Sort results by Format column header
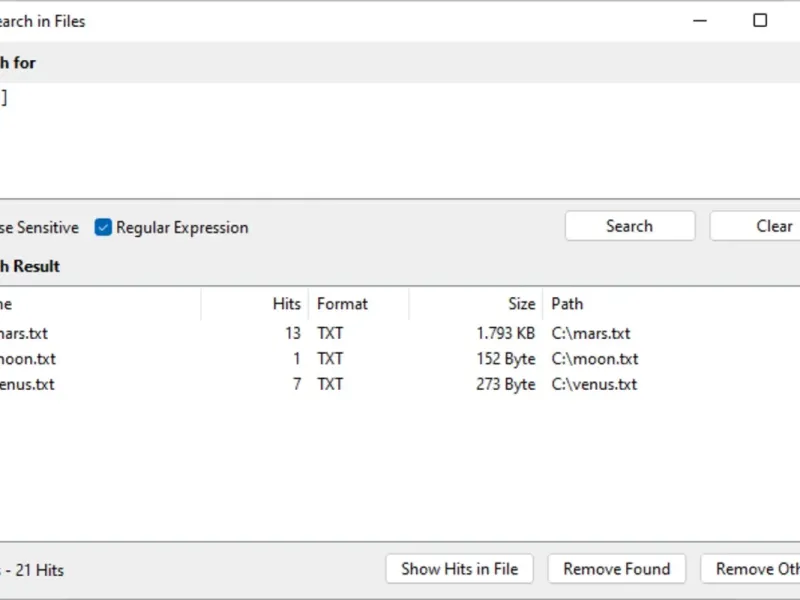 click(342, 304)
